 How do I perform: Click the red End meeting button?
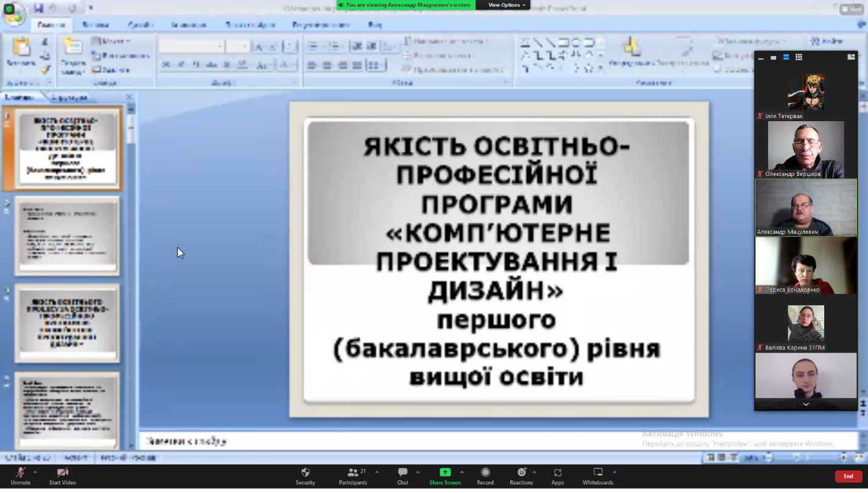coord(848,476)
